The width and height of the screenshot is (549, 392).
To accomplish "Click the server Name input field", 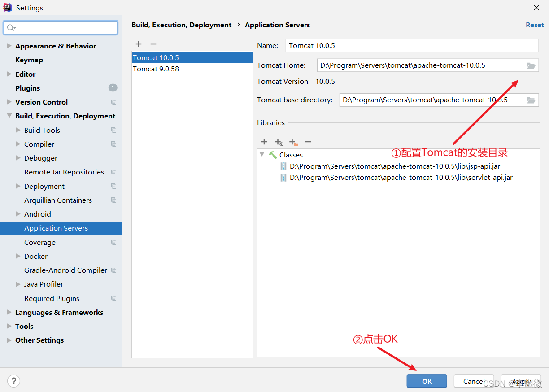I will 412,46.
